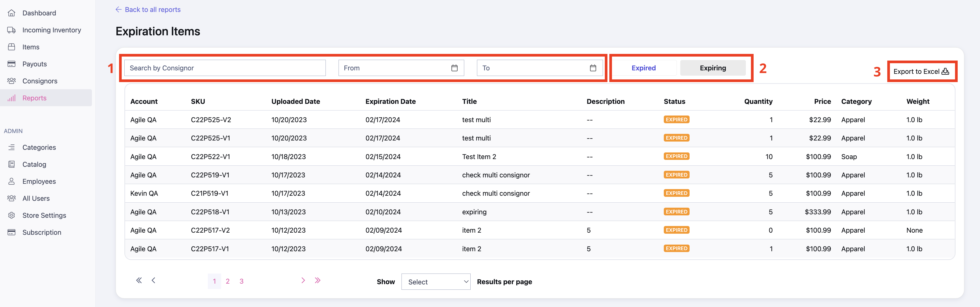Click the Test Item 2 title cell

[x=479, y=157]
